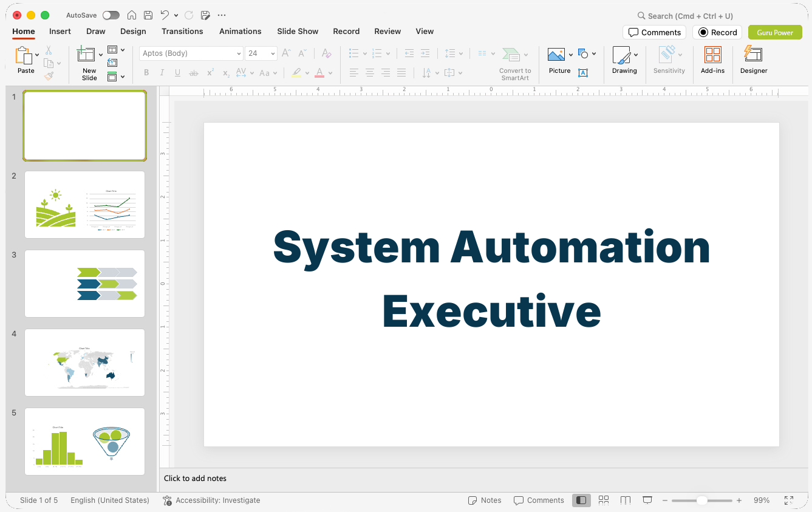Switch to Reading view

pyautogui.click(x=626, y=500)
